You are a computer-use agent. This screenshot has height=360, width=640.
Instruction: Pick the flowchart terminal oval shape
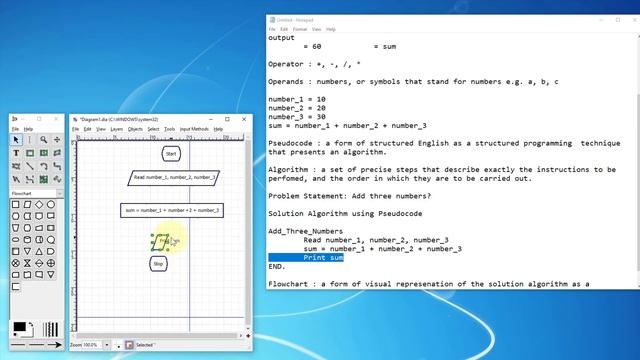click(x=16, y=240)
